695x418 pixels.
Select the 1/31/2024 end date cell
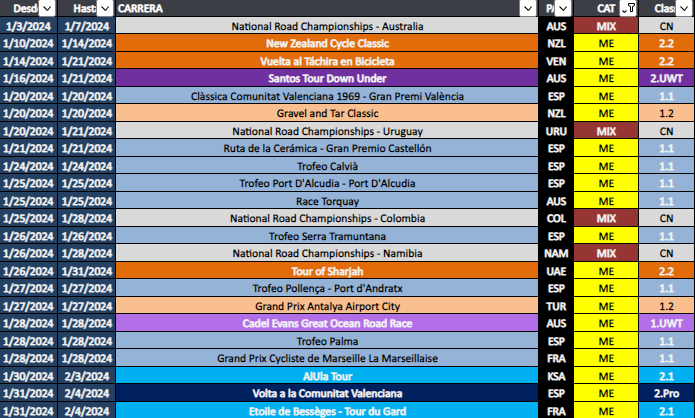[86, 271]
